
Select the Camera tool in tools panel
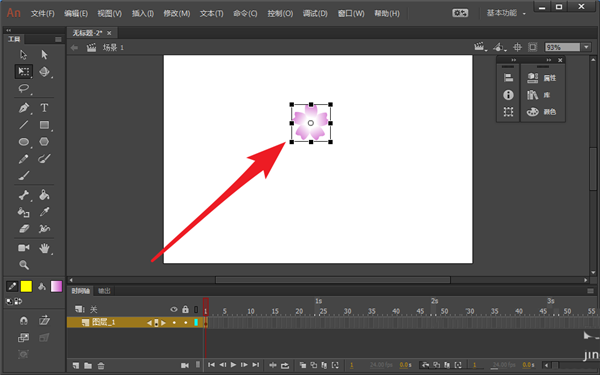click(x=24, y=248)
